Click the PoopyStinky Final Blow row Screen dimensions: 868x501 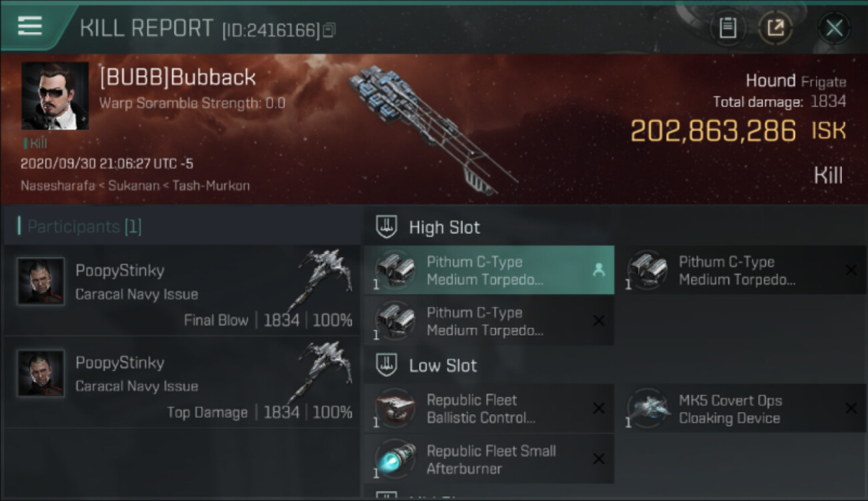click(182, 291)
